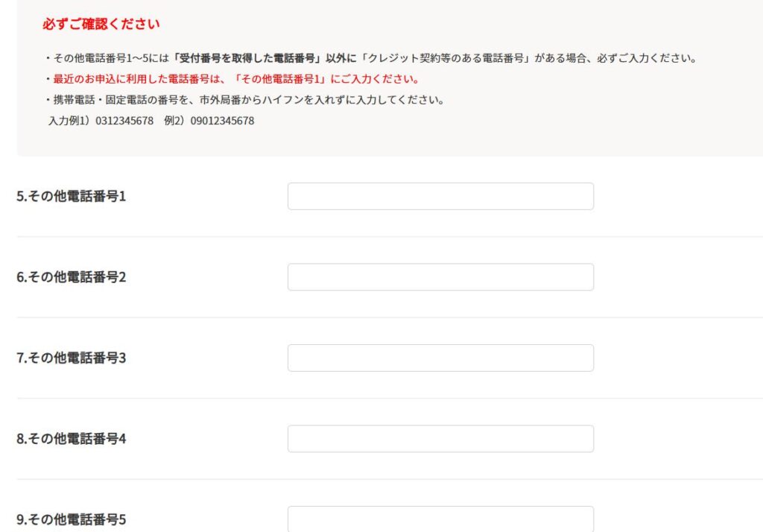Click the bold 受付番号を取得した電話番号 text

[x=247, y=58]
